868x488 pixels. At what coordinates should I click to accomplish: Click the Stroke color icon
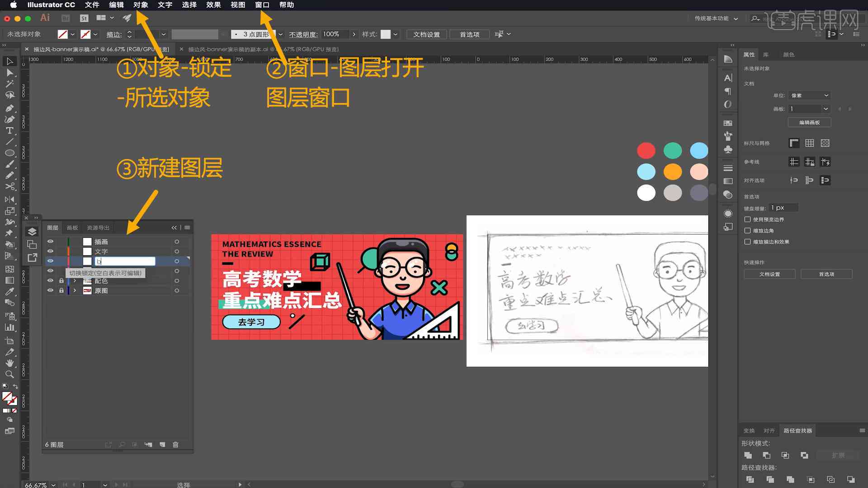86,34
